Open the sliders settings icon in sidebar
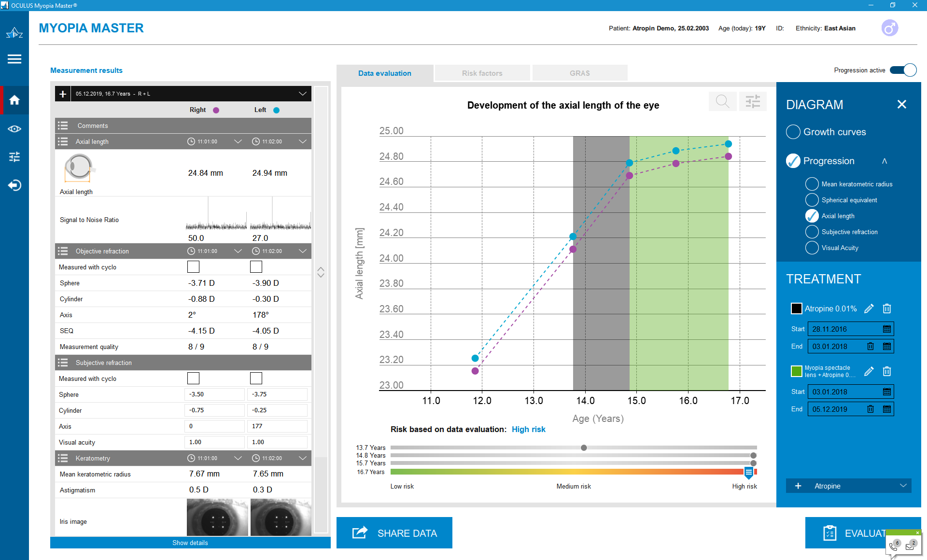 tap(14, 157)
